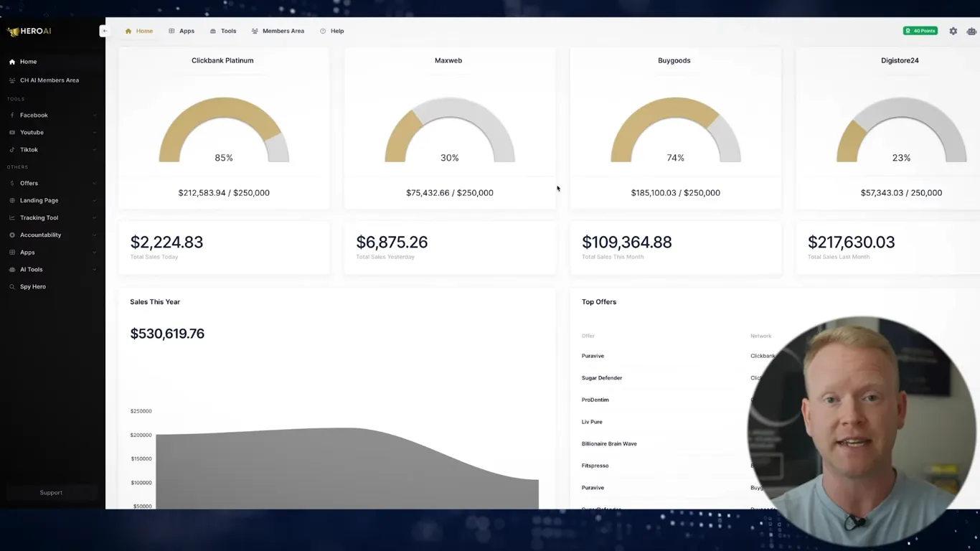This screenshot has height=551, width=980.
Task: Click the Landing Page icon
Action: tap(12, 200)
